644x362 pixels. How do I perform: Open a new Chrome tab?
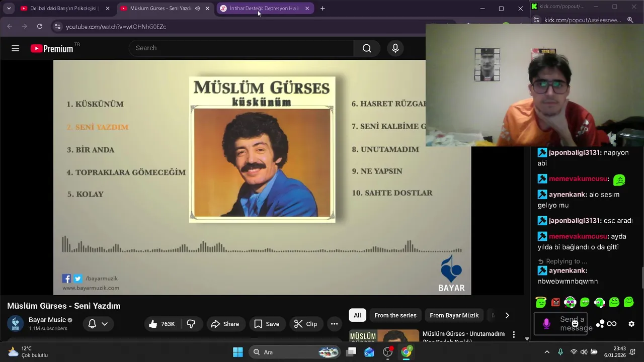pos(323,9)
